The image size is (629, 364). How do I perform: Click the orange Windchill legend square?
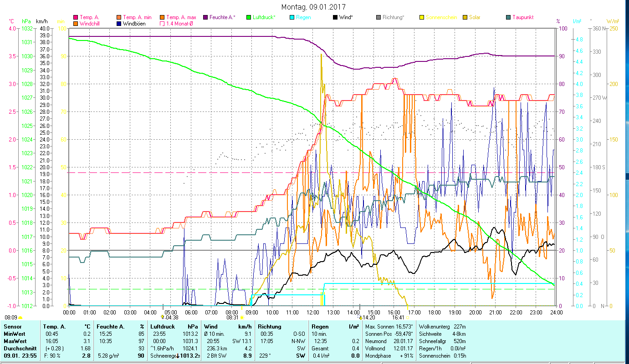(76, 24)
